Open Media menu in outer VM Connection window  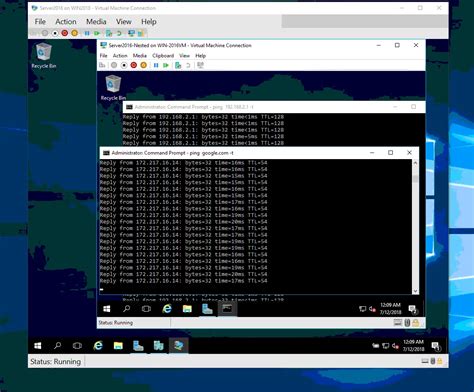tap(96, 22)
